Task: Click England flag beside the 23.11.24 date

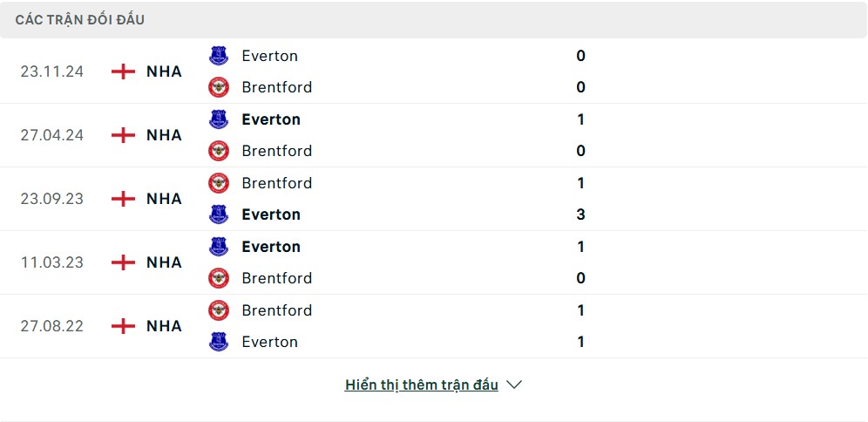Action: 124,71
